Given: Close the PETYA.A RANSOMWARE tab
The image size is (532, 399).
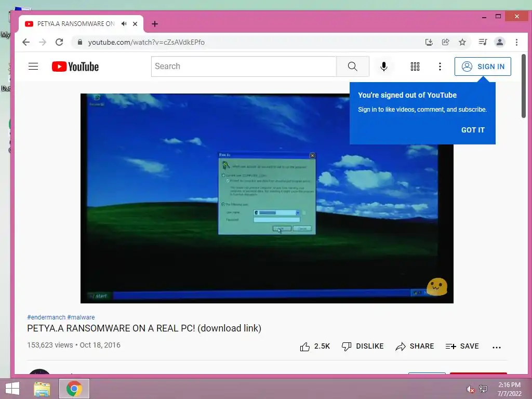Looking at the screenshot, I should point(135,24).
